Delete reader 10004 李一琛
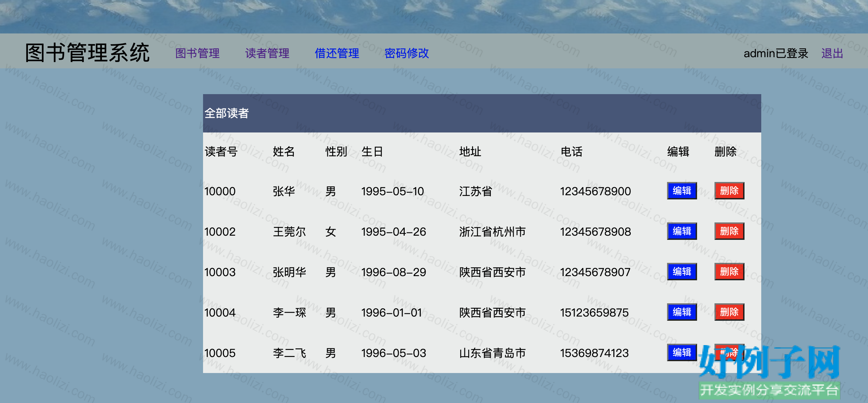Screen dimensions: 868x403 click(729, 312)
